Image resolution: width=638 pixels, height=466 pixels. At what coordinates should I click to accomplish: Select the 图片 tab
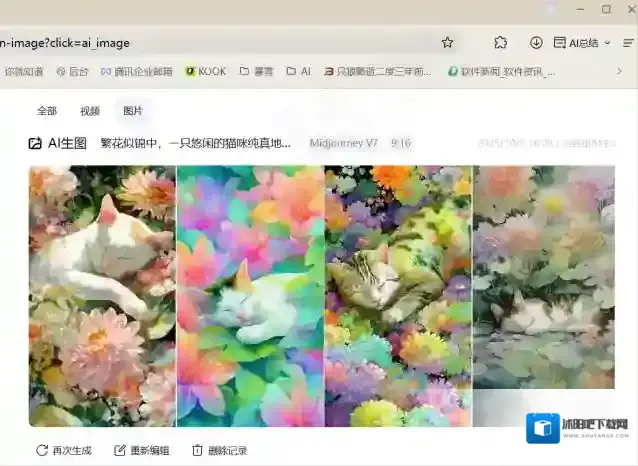(133, 111)
